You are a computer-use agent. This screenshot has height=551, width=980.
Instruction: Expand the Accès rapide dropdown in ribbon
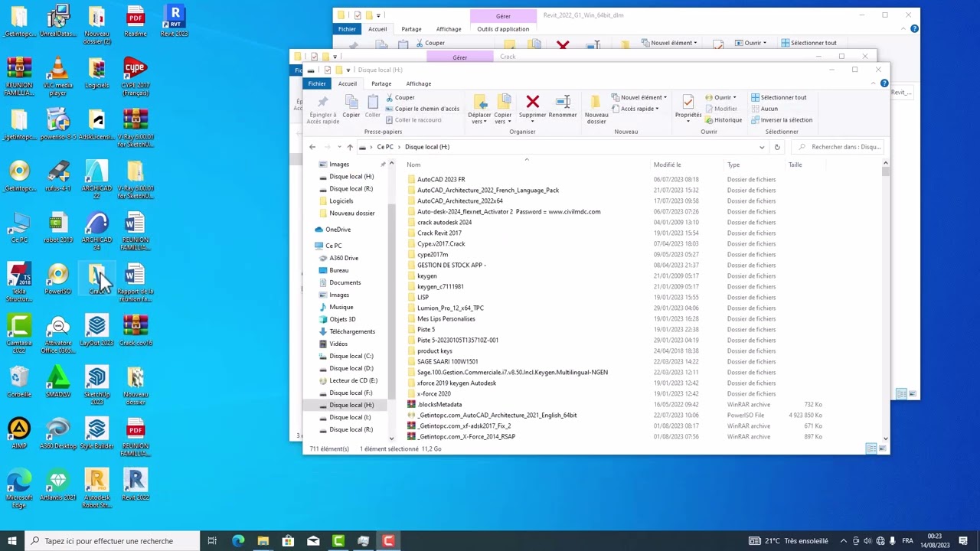[x=635, y=109]
